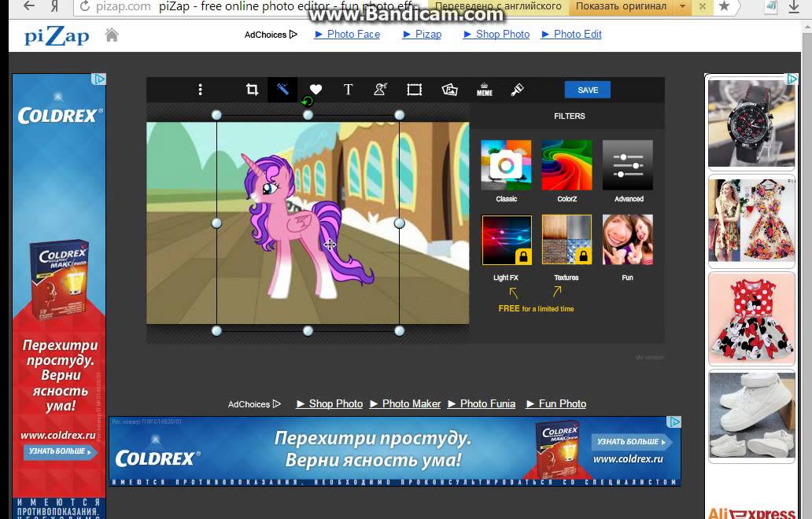Open the add photo tool
The image size is (812, 519).
click(449, 90)
